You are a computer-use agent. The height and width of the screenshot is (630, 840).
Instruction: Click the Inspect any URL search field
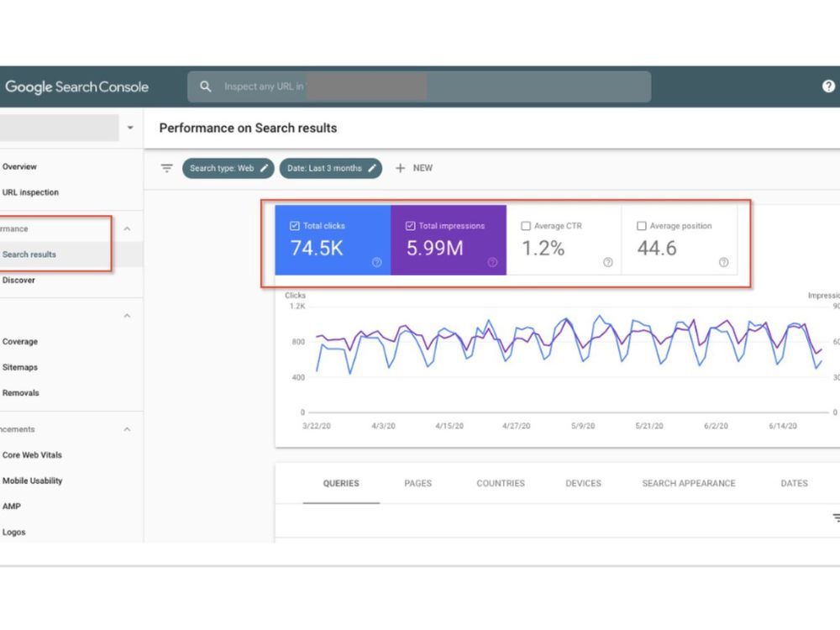coord(419,87)
